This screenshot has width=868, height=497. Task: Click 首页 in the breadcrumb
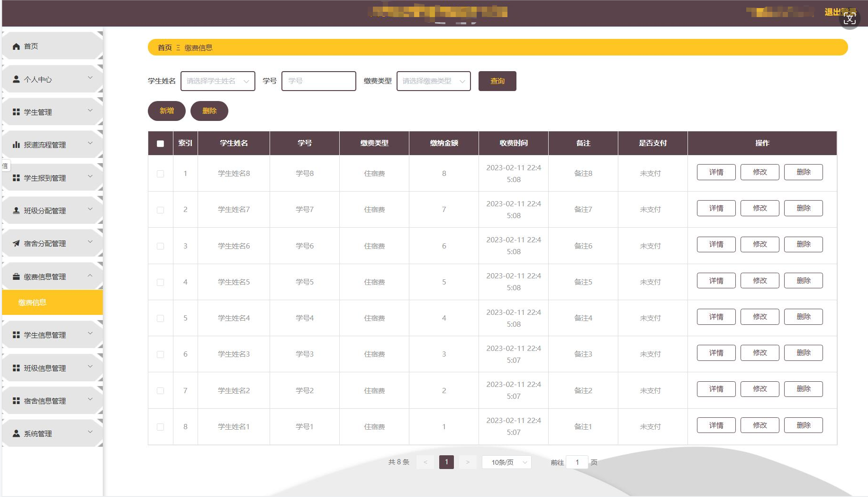point(165,47)
